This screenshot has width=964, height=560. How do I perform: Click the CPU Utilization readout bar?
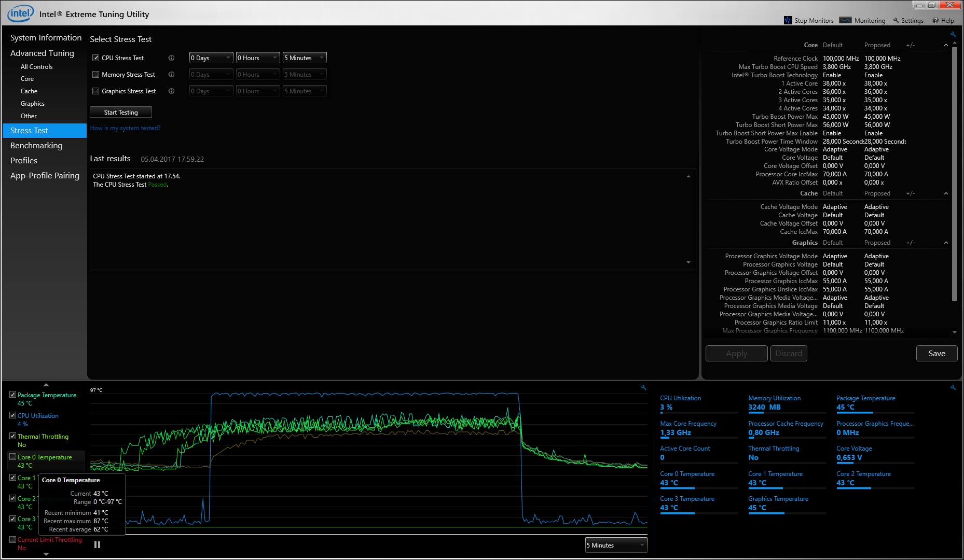699,413
